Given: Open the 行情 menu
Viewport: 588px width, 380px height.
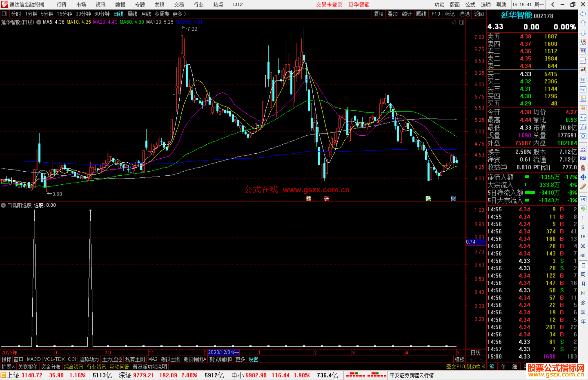Looking at the screenshot, I should (61, 5).
